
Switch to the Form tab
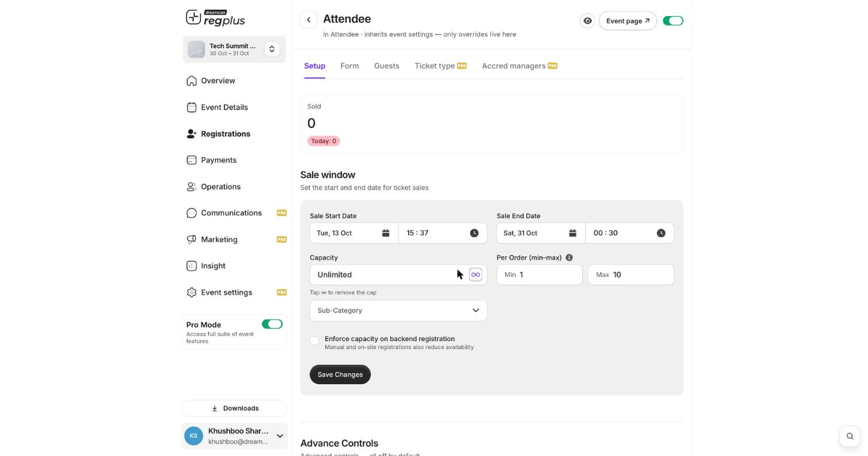tap(350, 66)
